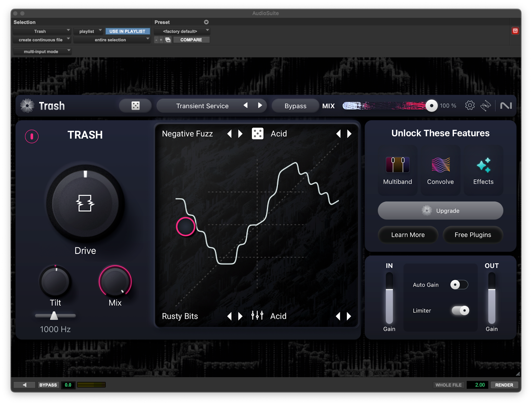532x405 pixels.
Task: Disable the Limiter switch
Action: point(460,310)
